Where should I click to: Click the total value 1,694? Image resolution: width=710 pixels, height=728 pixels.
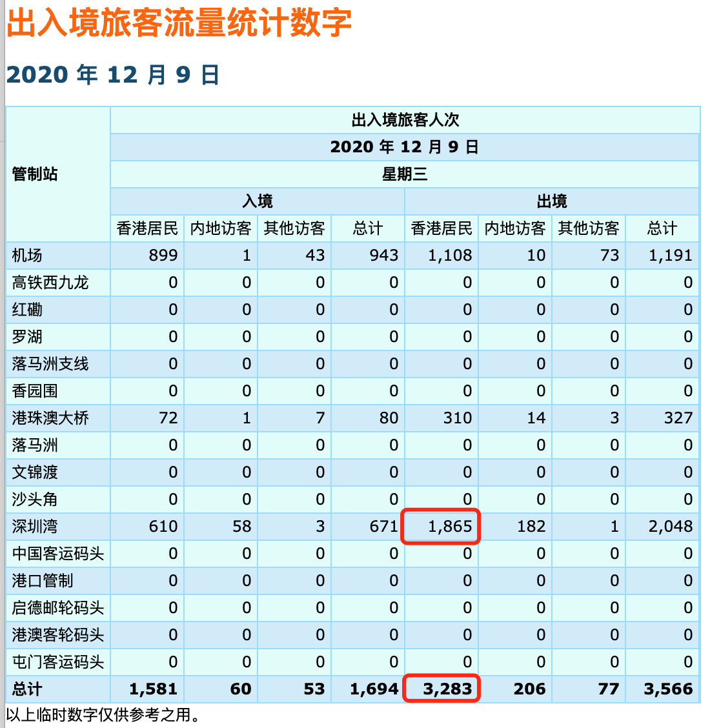pos(374,689)
